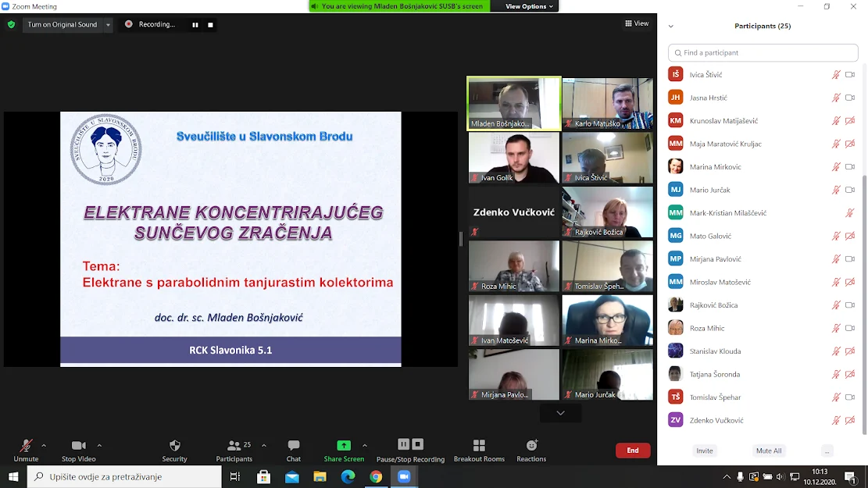Click the Stop Video camera icon

(x=79, y=445)
